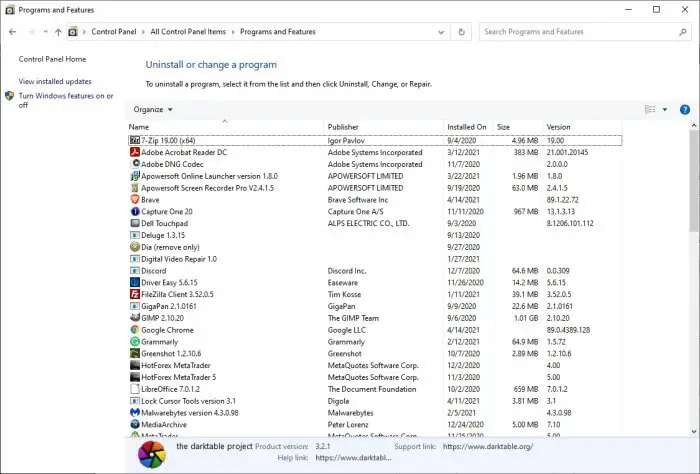Change the view with the view icon
Viewport: 700px width, 474px height.
click(x=650, y=109)
